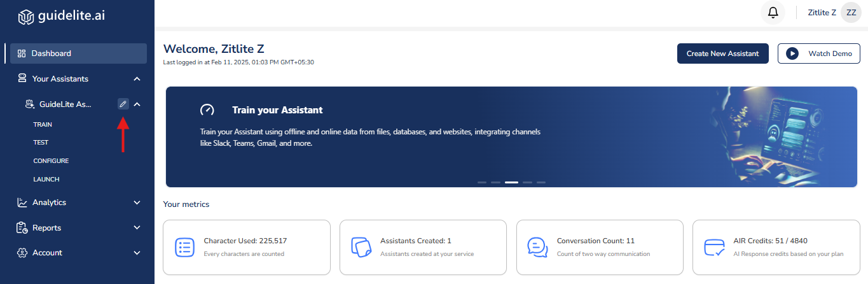Click the Train your Assistant banner heading
Image resolution: width=868 pixels, height=284 pixels.
tap(277, 110)
